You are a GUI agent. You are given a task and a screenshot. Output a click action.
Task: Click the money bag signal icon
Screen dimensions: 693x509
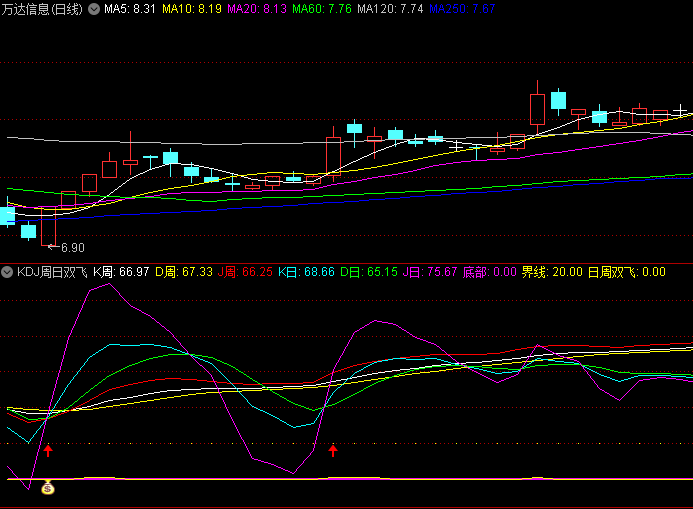click(x=46, y=489)
